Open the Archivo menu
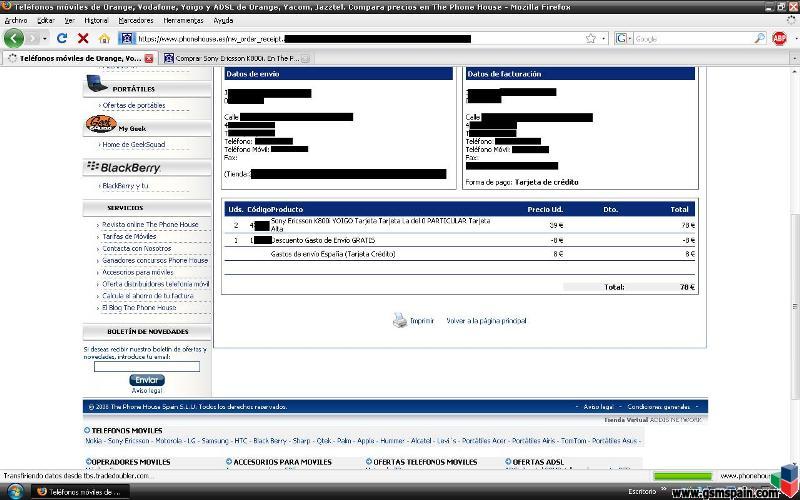Screen dimensions: 800x500 pyautogui.click(x=16, y=20)
